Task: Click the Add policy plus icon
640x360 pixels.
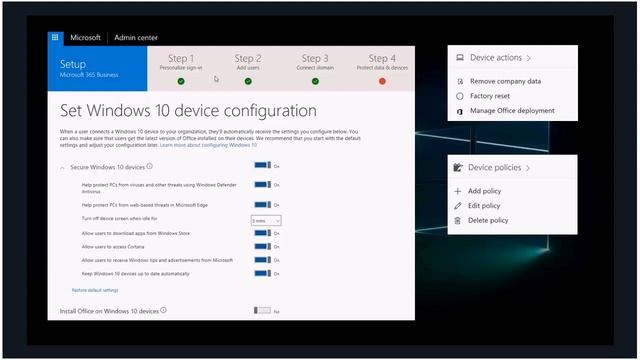Action: 458,191
